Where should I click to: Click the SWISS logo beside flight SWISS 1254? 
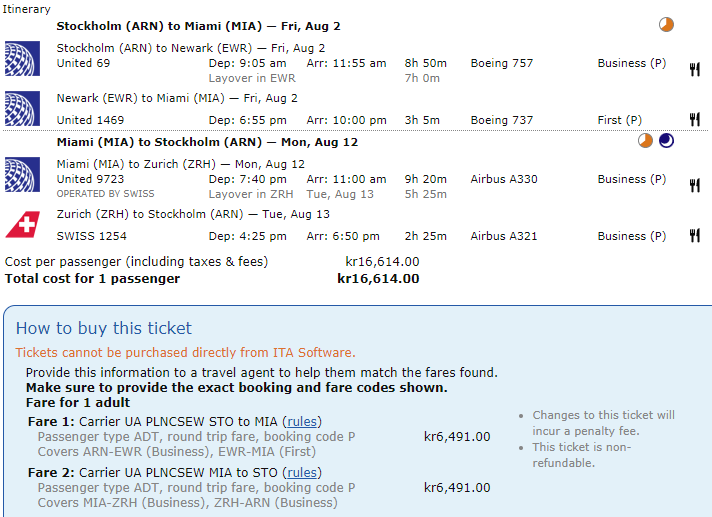point(21,225)
